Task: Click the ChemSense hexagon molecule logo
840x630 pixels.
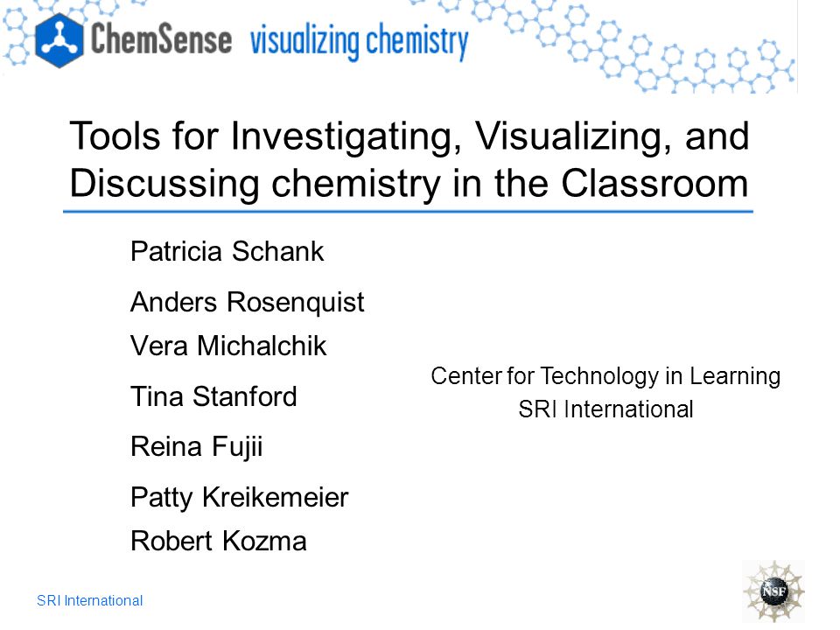Action: point(59,41)
